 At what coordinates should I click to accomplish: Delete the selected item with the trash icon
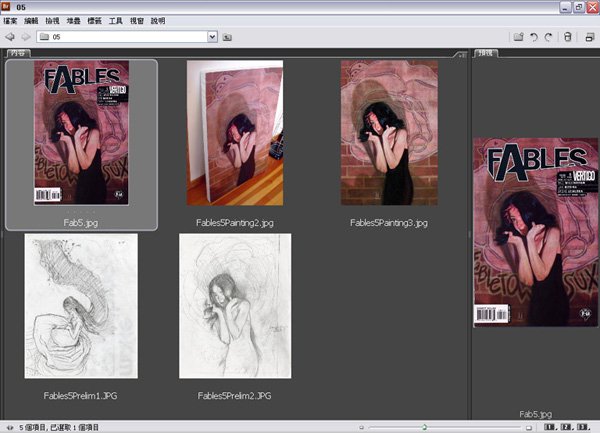(567, 37)
